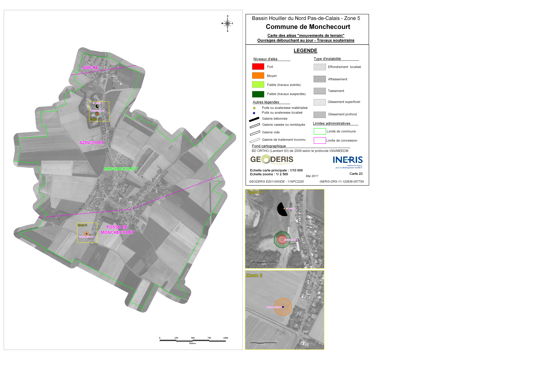Click the yellow diamond 'Puits ou avaleresse matérialisé' symbol
This screenshot has width=555, height=392.
click(254, 108)
